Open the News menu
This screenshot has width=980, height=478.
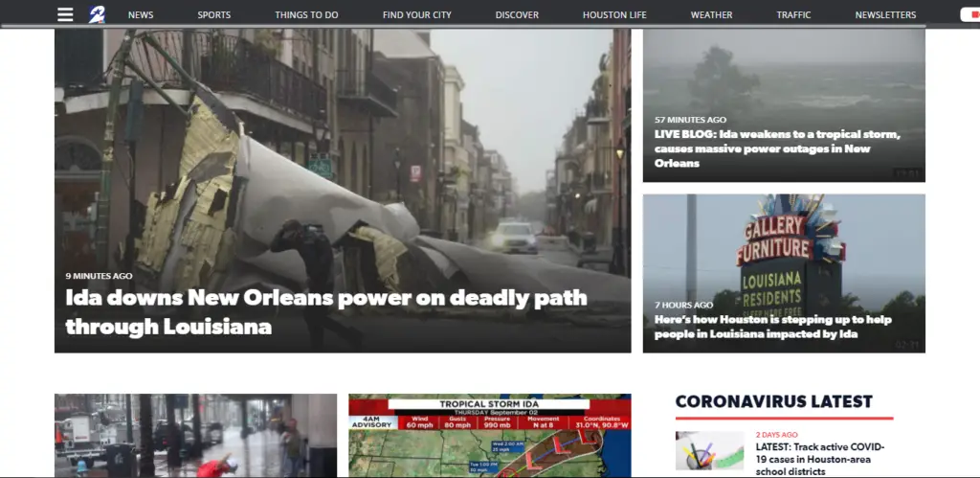point(141,15)
